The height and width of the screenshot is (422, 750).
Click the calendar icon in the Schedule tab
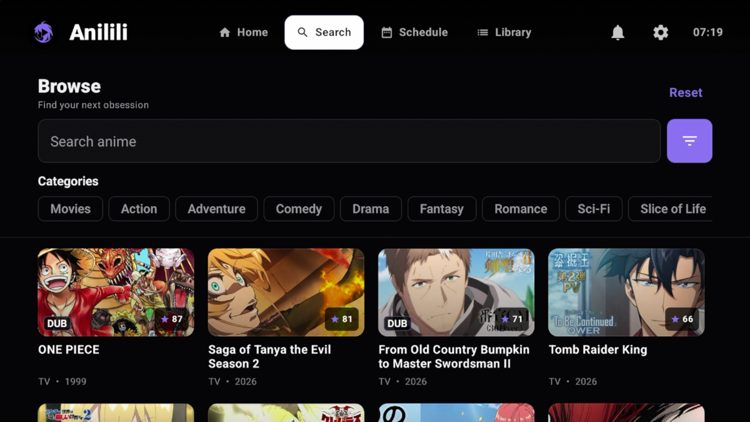pos(386,32)
